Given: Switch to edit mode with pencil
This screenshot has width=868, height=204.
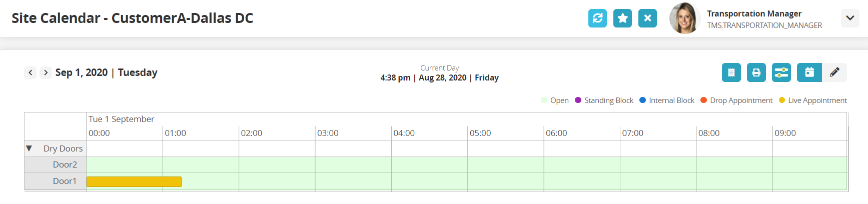Looking at the screenshot, I should point(834,72).
